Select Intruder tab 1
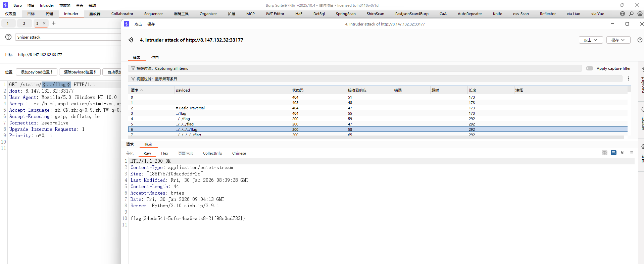The width and height of the screenshot is (644, 264). tap(8, 23)
